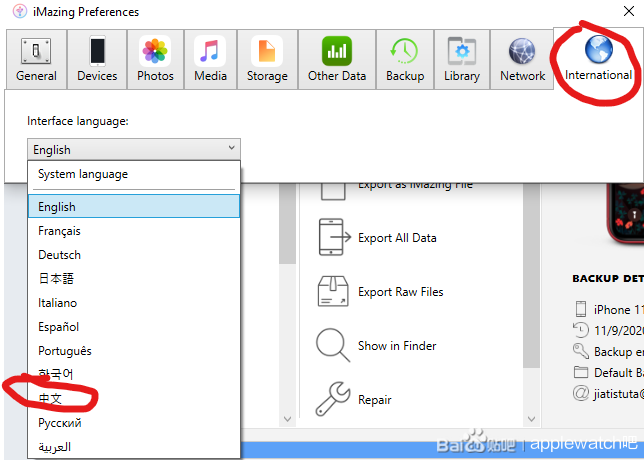
Task: Pick Deutsch as interface language
Action: [x=134, y=255]
